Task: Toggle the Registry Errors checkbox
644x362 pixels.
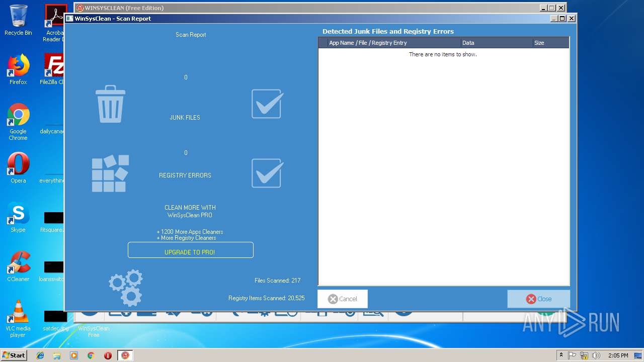Action: click(x=267, y=173)
